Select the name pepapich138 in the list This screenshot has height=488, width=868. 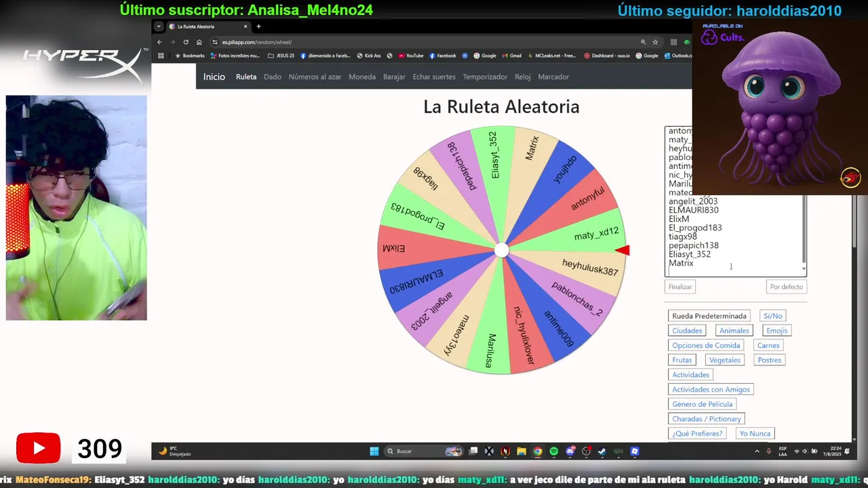tap(694, 245)
